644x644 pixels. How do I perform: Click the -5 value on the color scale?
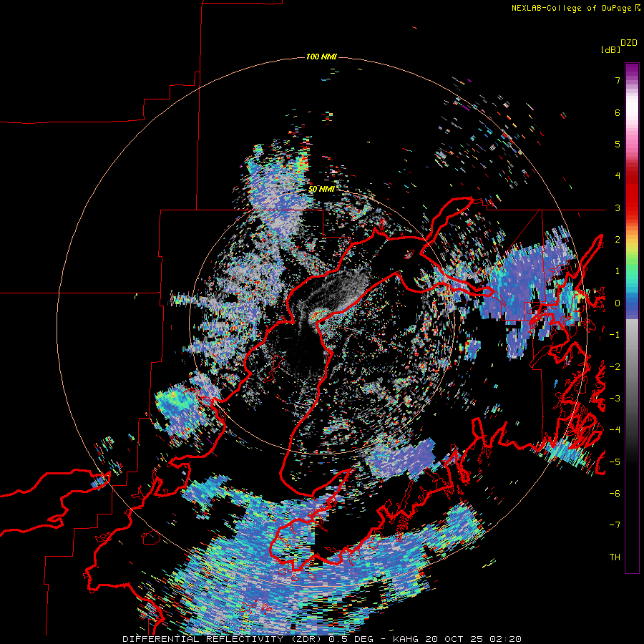[x=615, y=462]
